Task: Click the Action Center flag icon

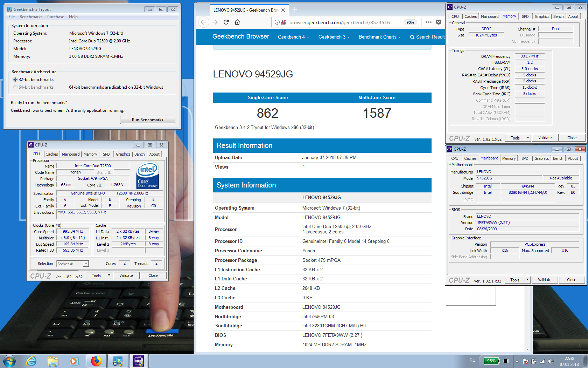Action: pyautogui.click(x=525, y=361)
